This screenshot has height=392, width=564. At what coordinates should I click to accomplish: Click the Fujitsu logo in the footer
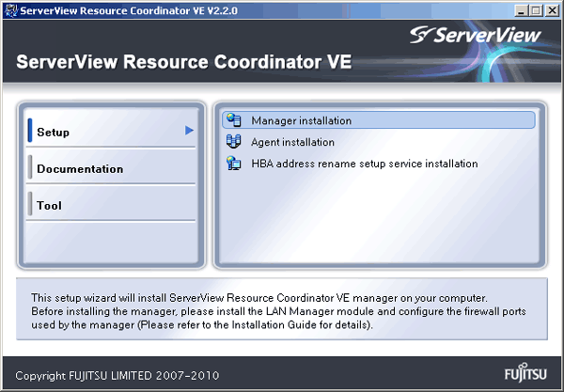(x=525, y=373)
